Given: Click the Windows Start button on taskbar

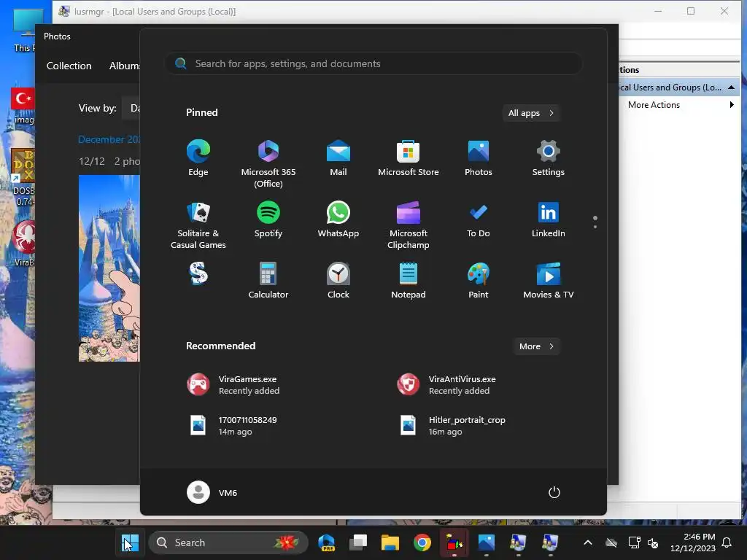Looking at the screenshot, I should [x=130, y=542].
